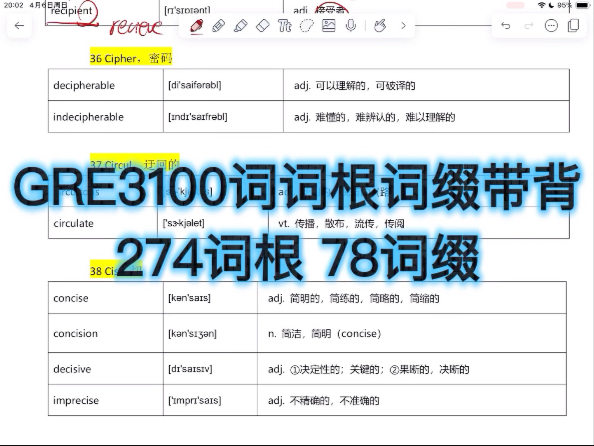Select the lasso selection tool
Screen dimensions: 594x446
[306, 26]
